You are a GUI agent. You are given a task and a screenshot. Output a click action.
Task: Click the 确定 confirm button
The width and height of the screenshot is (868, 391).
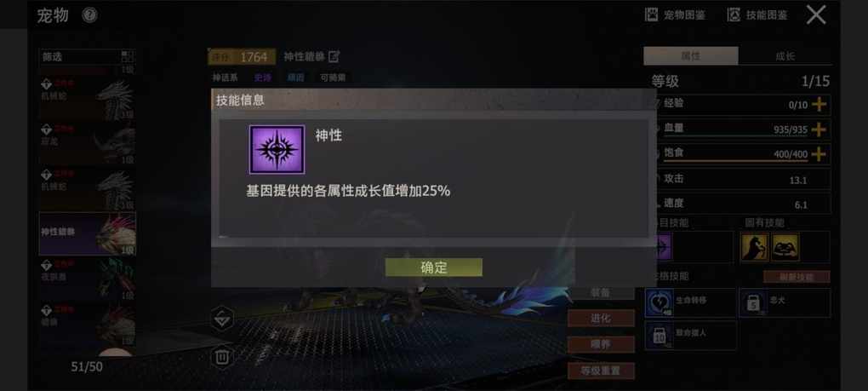(x=433, y=267)
